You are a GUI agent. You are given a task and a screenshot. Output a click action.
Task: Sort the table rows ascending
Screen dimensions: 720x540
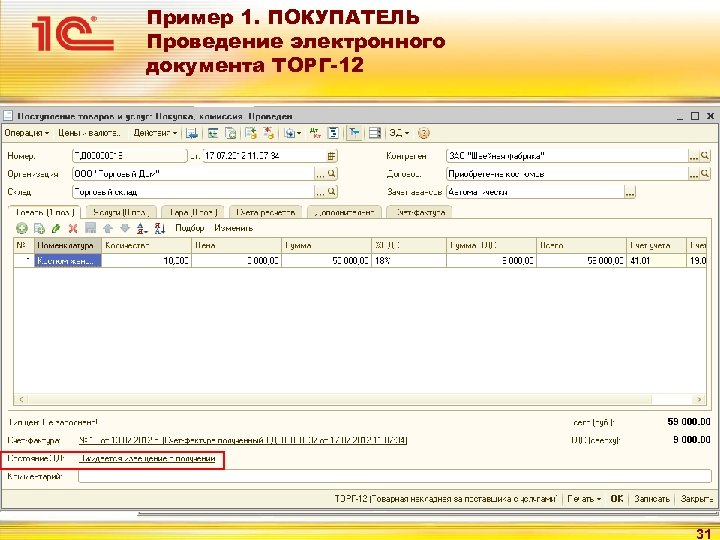tap(142, 228)
